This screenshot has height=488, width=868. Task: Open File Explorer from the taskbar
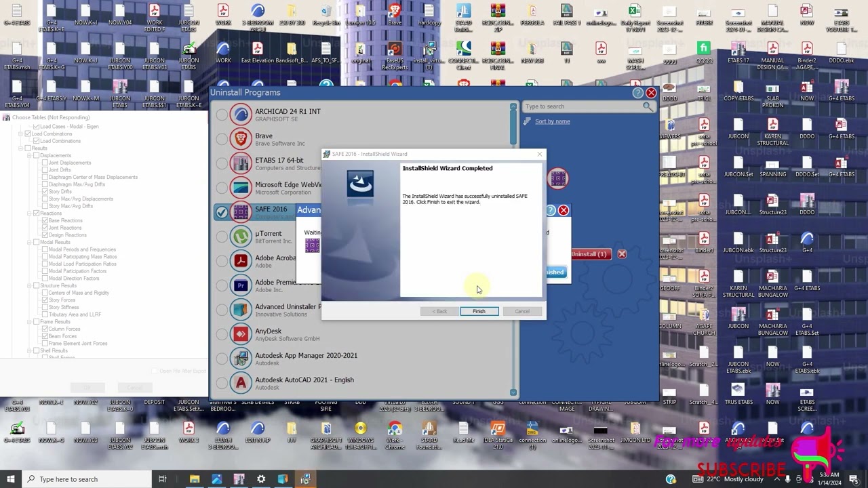tap(195, 479)
